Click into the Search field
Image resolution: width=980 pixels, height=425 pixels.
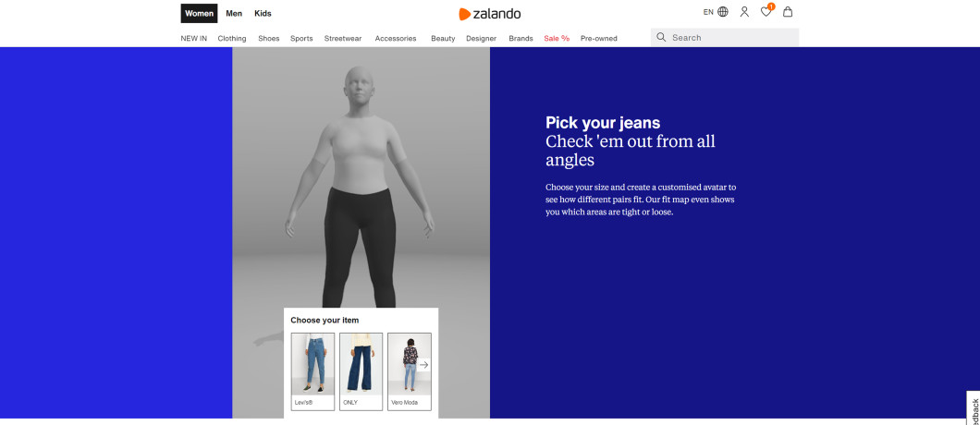click(x=725, y=38)
